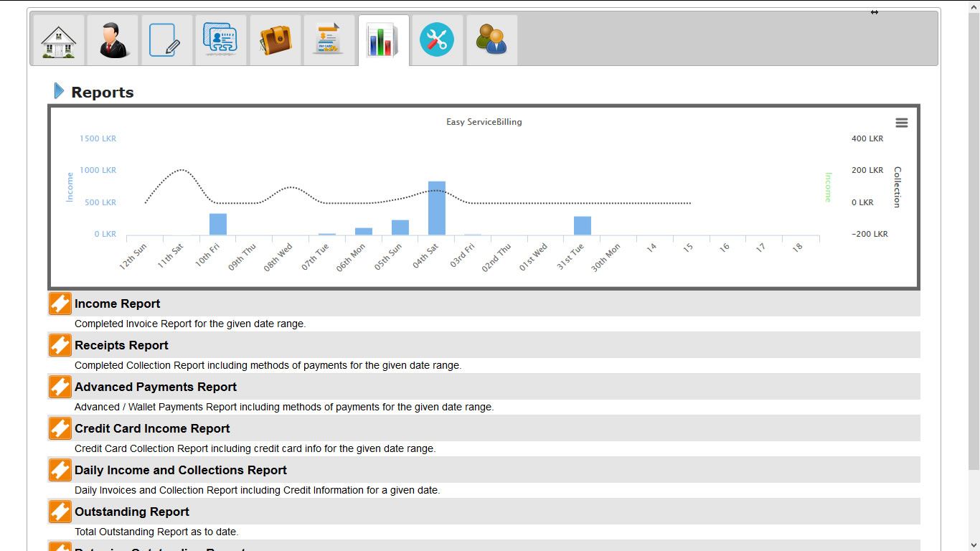Click the 1000 LKR income axis value

point(98,170)
